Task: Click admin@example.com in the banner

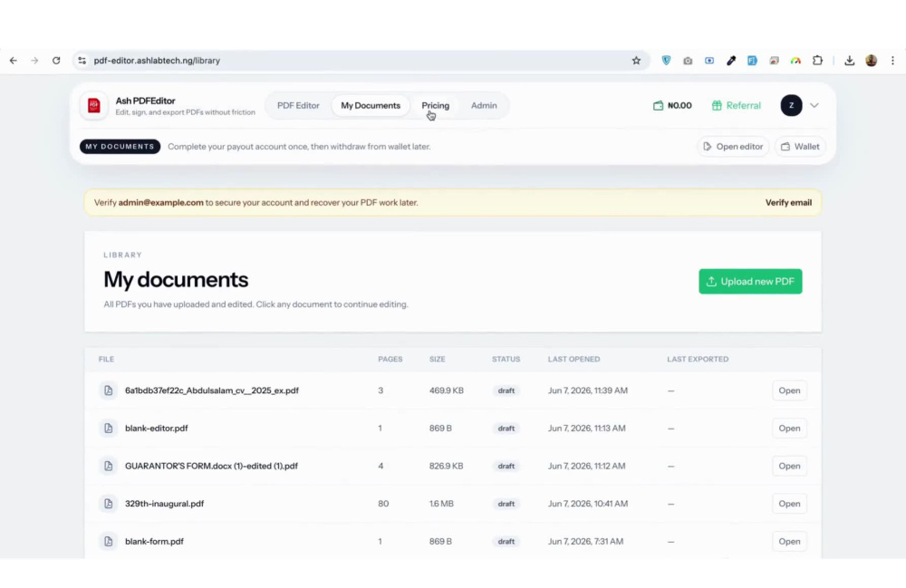Action: coord(160,203)
